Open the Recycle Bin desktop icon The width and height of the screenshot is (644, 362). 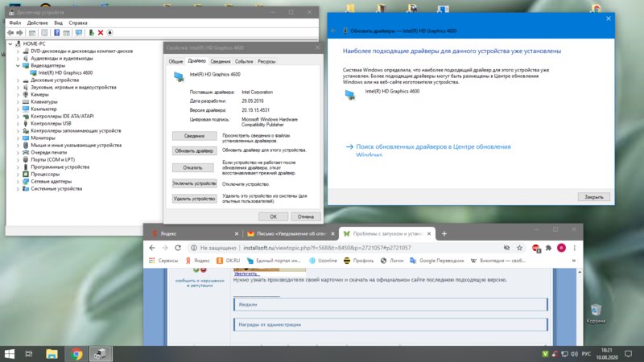pyautogui.click(x=596, y=314)
